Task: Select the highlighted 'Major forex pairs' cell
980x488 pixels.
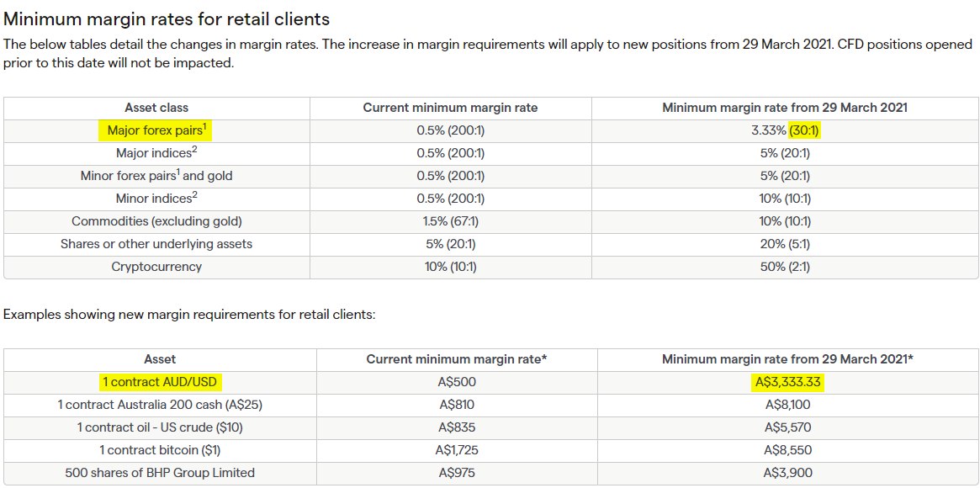Action: click(156, 130)
